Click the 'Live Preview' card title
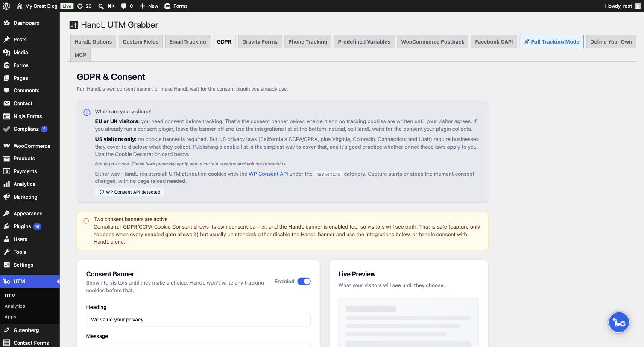The width and height of the screenshot is (644, 347). [357, 274]
